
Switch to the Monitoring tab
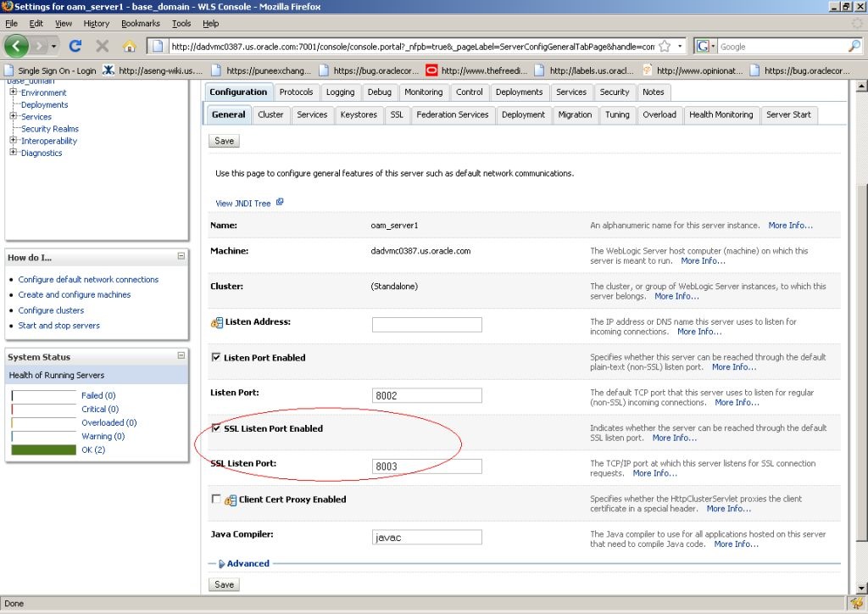424,92
